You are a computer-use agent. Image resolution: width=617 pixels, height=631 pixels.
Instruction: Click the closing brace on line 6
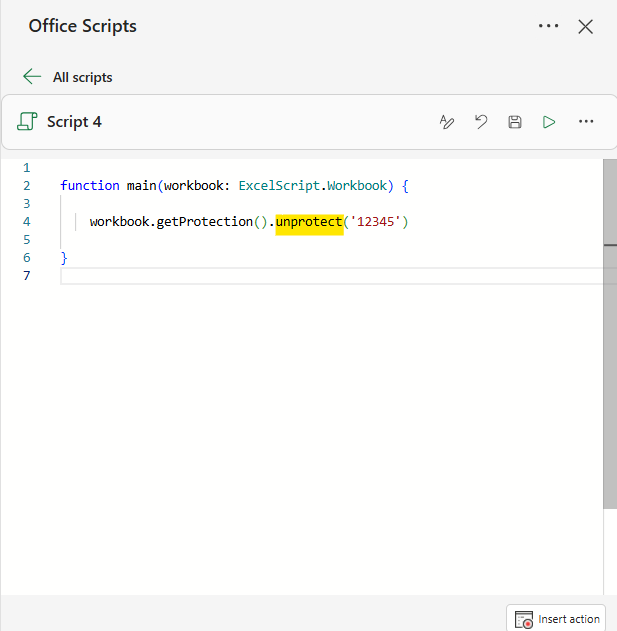[x=64, y=258]
